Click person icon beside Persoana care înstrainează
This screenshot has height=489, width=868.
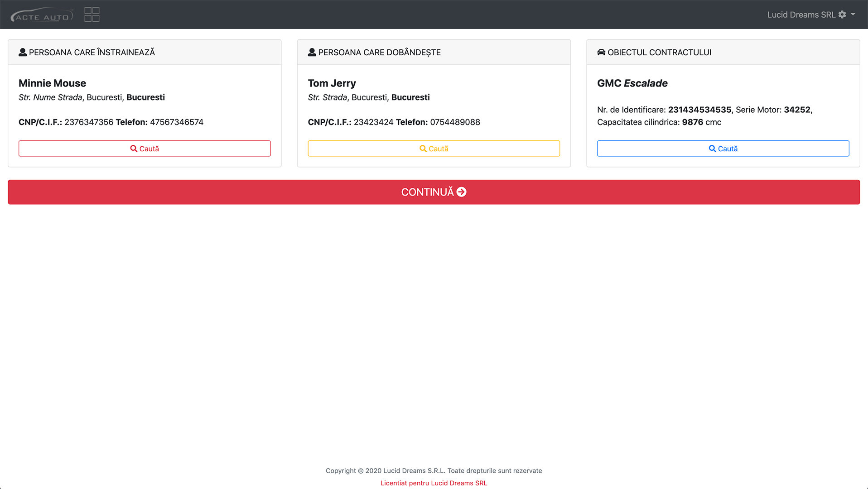(x=23, y=52)
